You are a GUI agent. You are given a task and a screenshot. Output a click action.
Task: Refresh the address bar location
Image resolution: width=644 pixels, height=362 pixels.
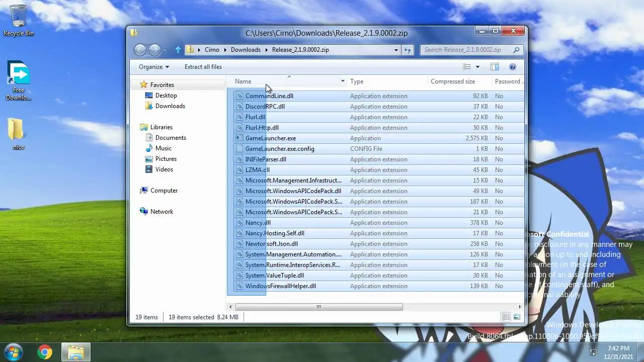pyautogui.click(x=408, y=50)
